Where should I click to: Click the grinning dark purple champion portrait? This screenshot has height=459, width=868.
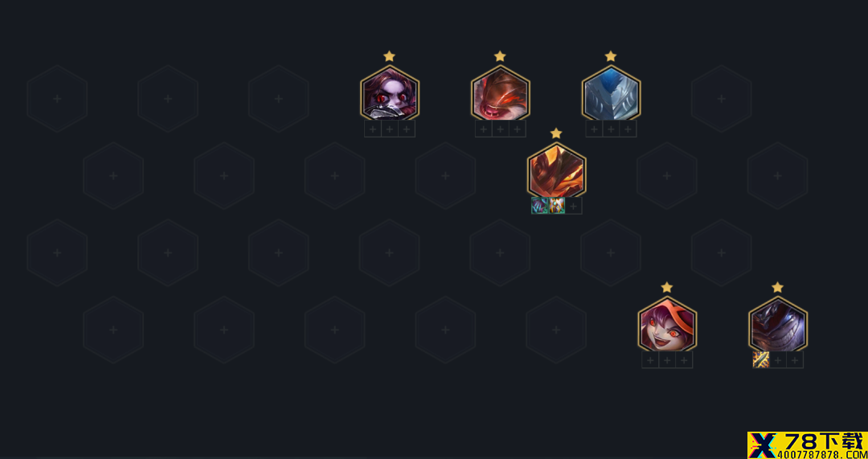point(778,324)
